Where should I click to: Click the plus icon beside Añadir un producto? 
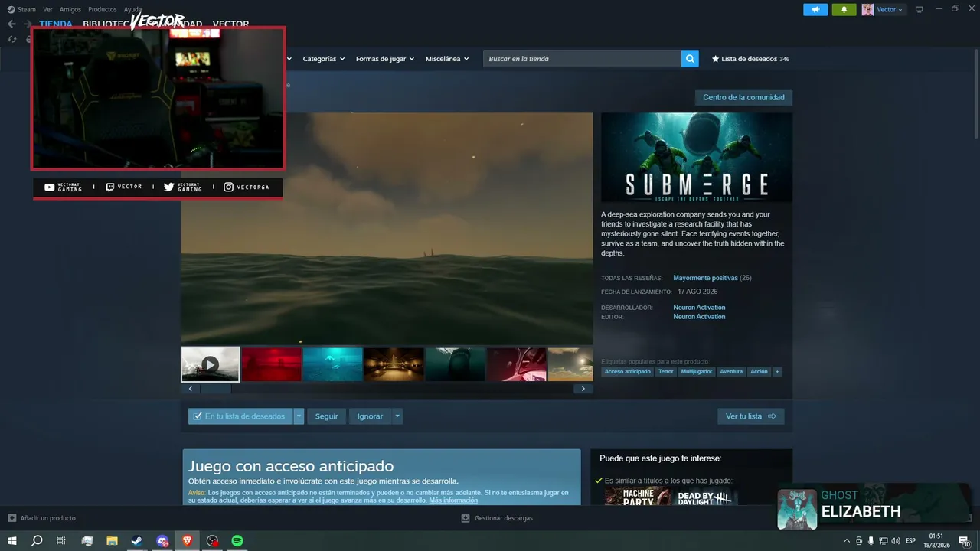(x=11, y=518)
